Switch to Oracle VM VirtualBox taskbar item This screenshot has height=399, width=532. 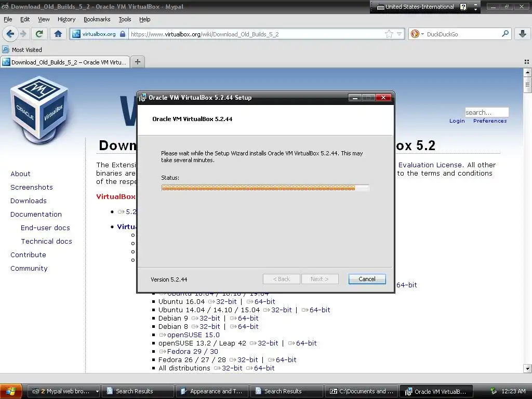(436, 391)
